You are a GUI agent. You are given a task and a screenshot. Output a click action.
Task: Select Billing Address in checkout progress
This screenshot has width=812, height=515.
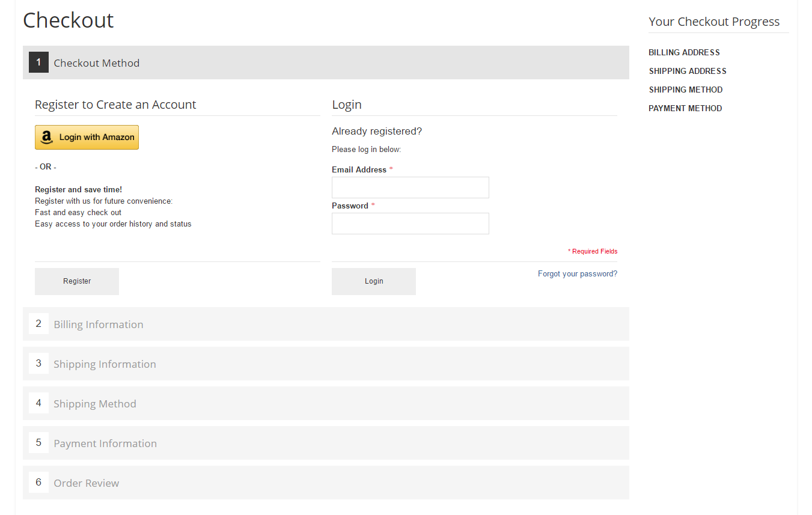tap(684, 52)
